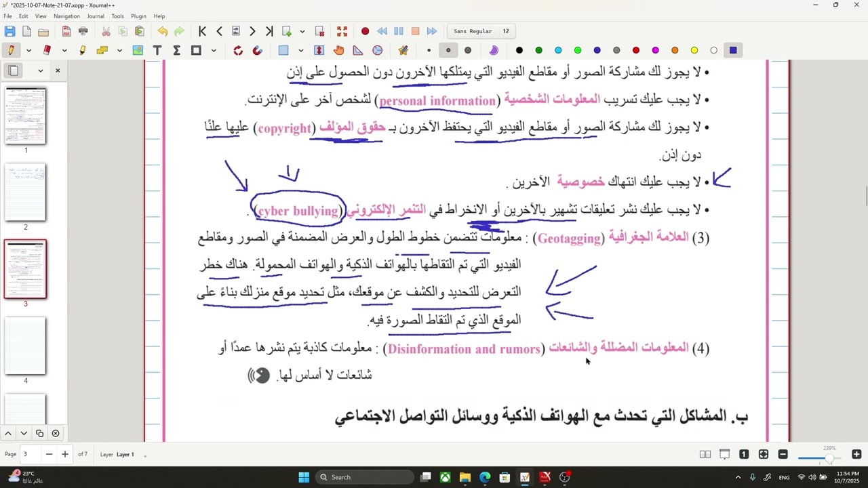The image size is (868, 488).
Task: Undo the last action
Action: click(x=163, y=31)
